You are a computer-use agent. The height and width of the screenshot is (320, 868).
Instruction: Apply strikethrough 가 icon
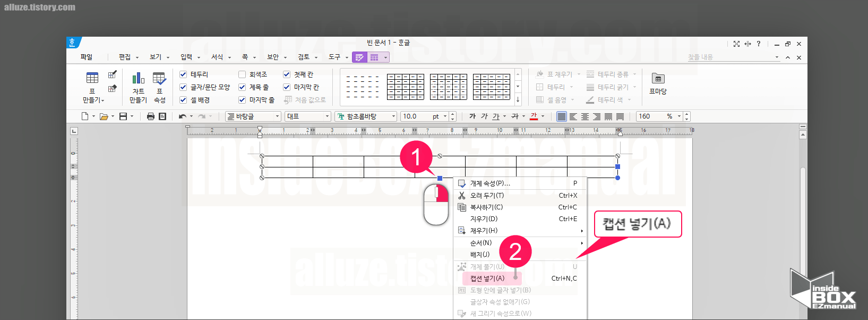coord(514,116)
